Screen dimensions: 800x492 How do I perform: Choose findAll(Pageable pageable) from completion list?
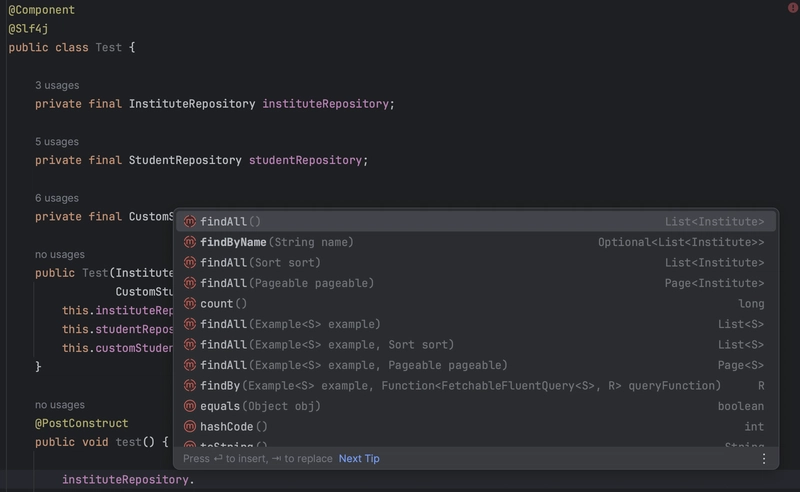point(476,283)
